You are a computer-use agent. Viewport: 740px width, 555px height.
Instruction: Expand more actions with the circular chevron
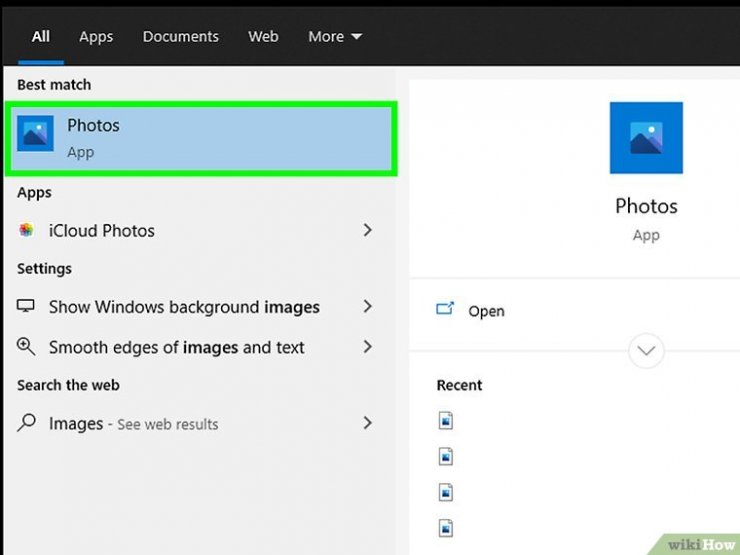point(646,351)
